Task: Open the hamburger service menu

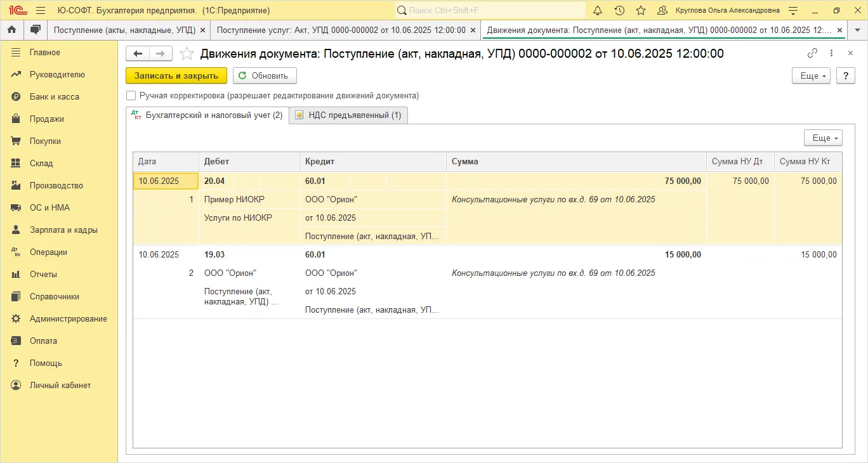Action: coord(41,11)
